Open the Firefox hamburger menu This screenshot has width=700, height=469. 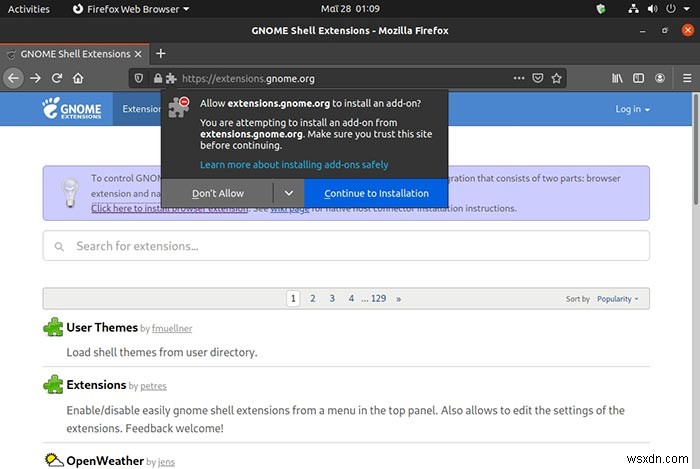[687, 79]
